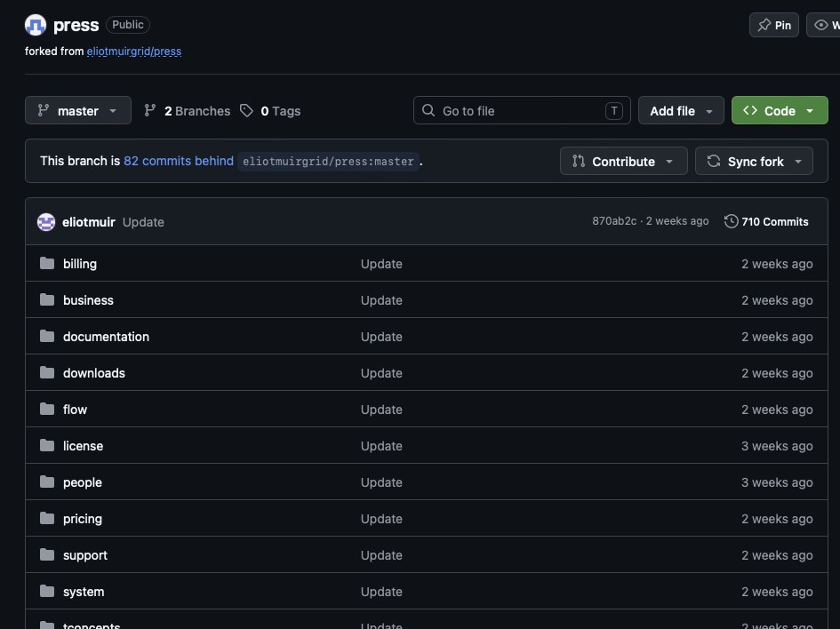Click the Update commit message in billing row
The height and width of the screenshot is (629, 840).
(381, 264)
